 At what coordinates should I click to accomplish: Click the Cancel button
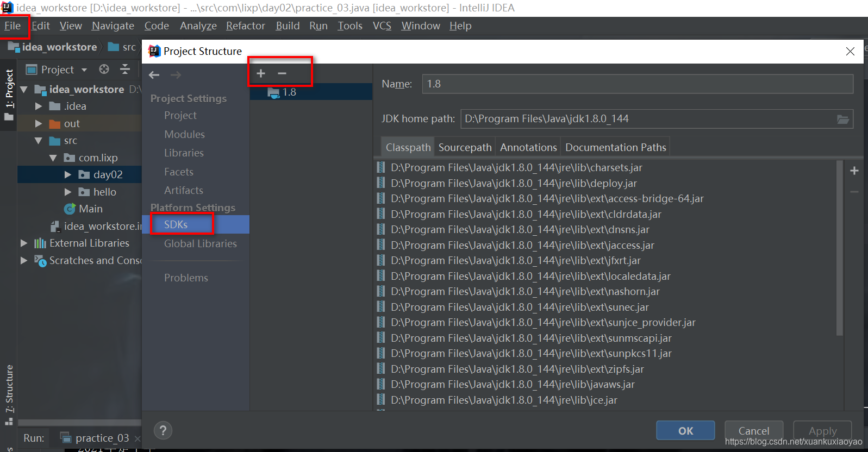coord(754,430)
